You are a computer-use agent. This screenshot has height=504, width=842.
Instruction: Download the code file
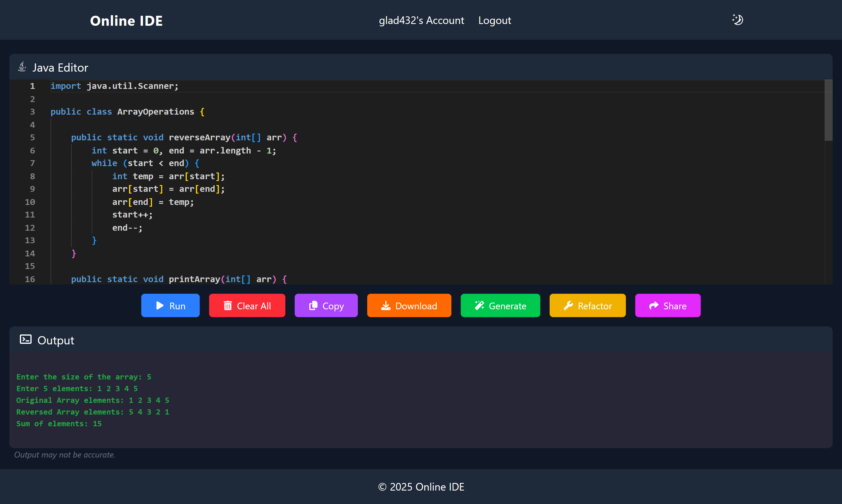409,305
